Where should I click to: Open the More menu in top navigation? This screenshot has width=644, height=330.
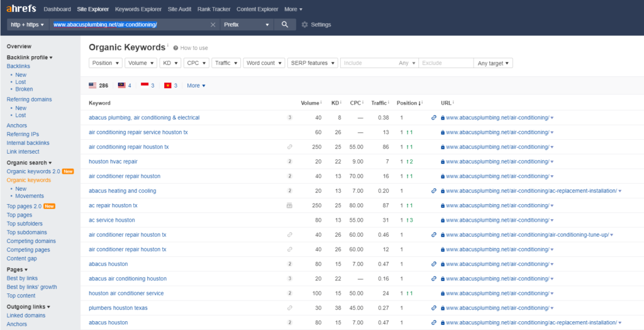pyautogui.click(x=293, y=9)
